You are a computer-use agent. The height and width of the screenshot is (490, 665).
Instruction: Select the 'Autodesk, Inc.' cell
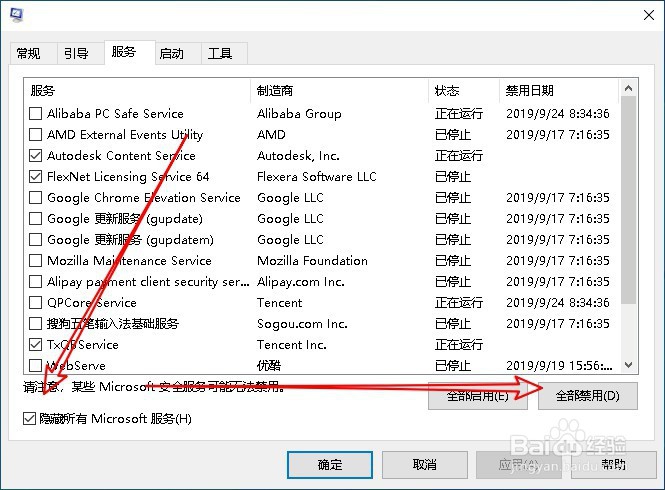point(298,156)
